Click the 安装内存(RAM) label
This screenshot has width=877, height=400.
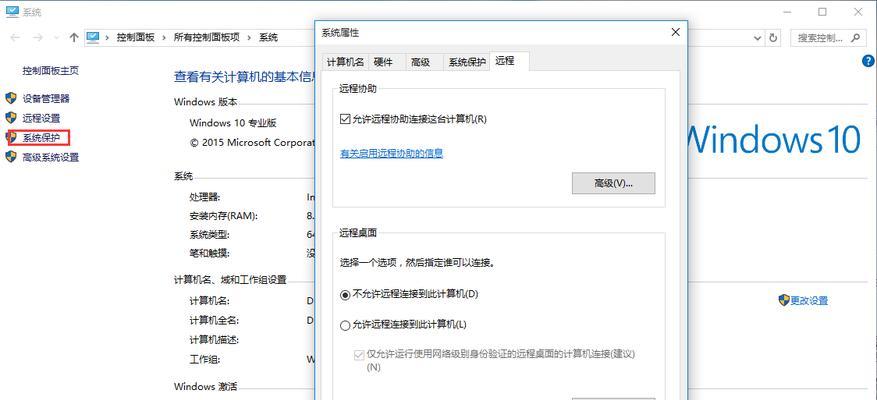tap(224, 216)
